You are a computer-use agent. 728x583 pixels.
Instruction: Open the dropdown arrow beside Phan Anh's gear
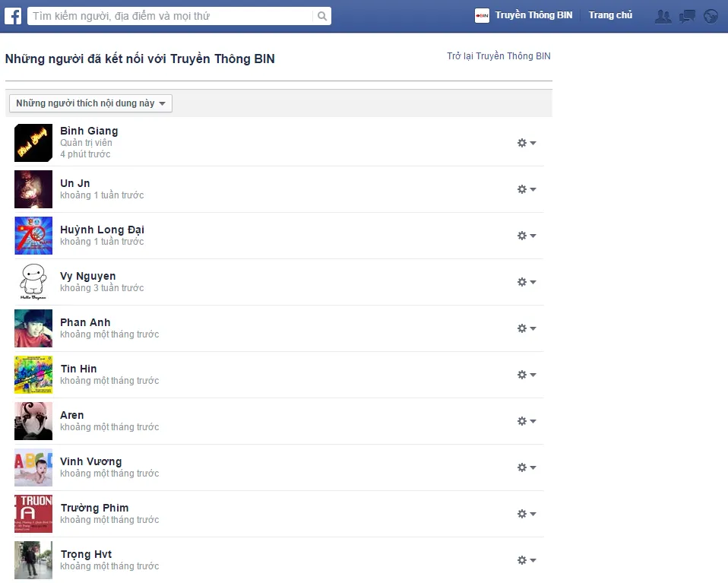tap(533, 328)
